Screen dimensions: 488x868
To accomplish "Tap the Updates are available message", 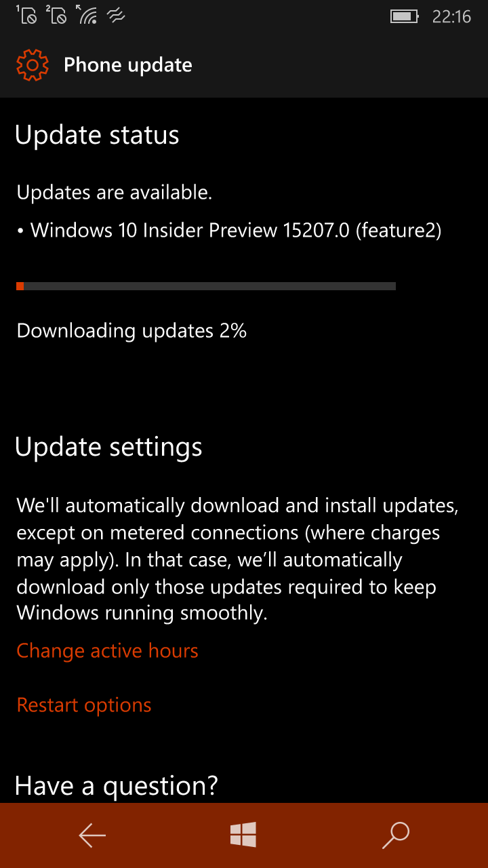I will [115, 193].
